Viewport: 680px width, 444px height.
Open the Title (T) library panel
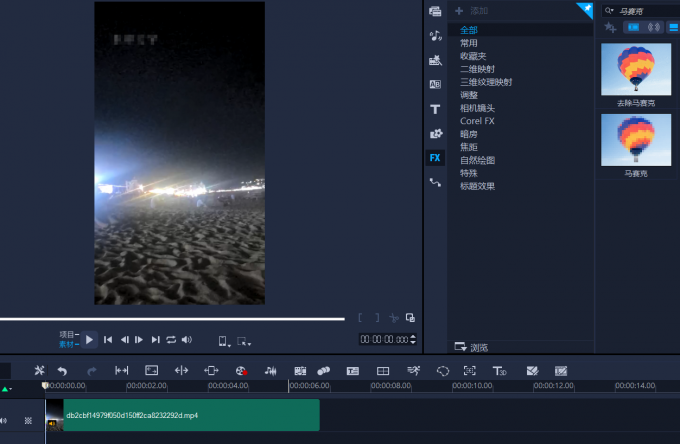tap(435, 109)
